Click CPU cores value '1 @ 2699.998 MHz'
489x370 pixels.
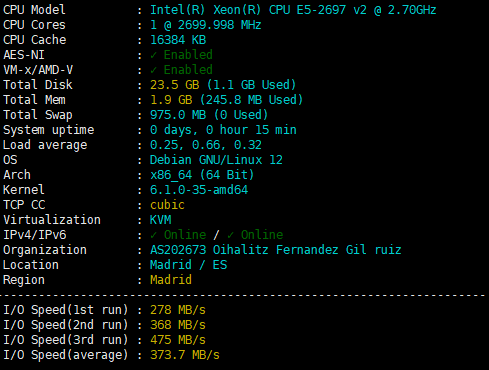pyautogui.click(x=206, y=25)
